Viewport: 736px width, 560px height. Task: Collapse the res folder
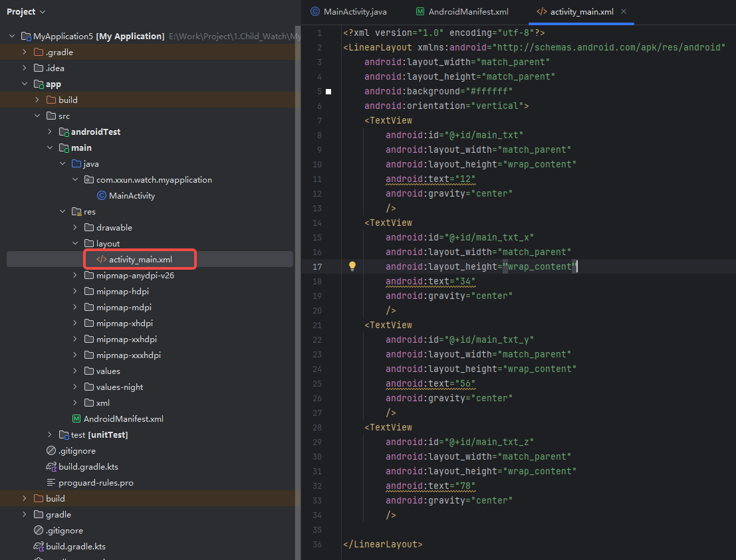62,211
